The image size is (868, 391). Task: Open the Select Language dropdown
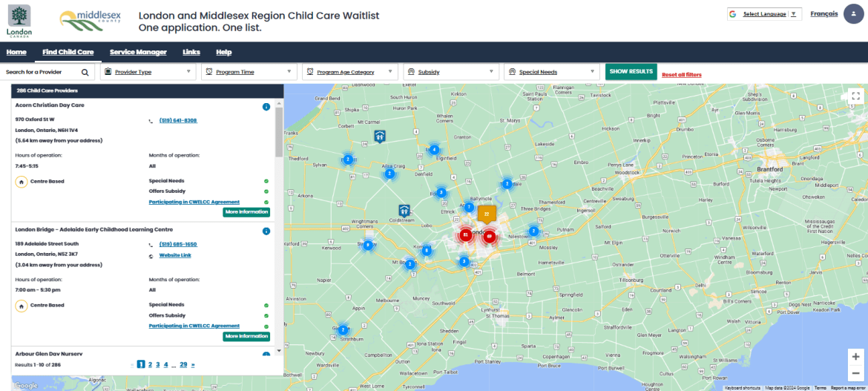tap(764, 14)
